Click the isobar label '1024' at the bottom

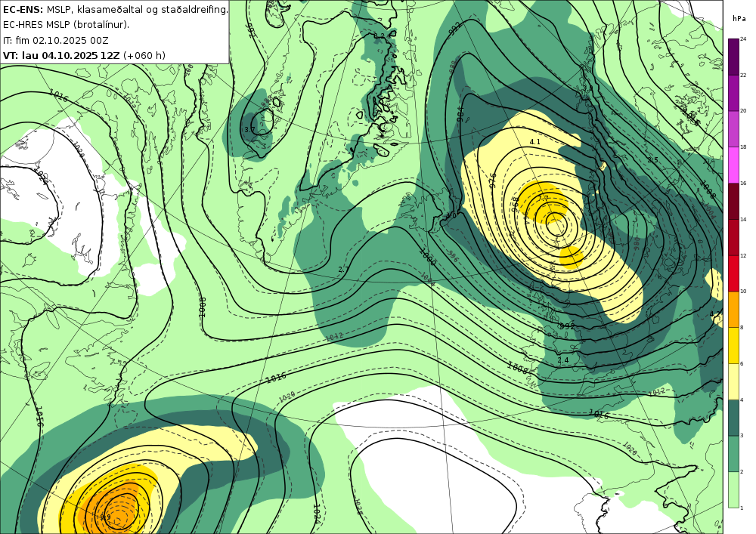click(x=317, y=515)
